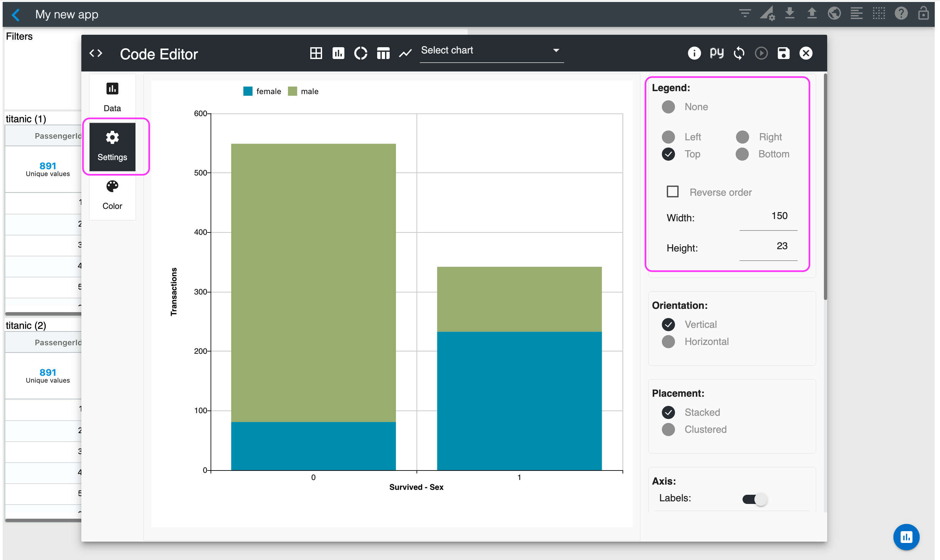Toggle the Axis Labels switch
The height and width of the screenshot is (560, 940).
pos(754,499)
